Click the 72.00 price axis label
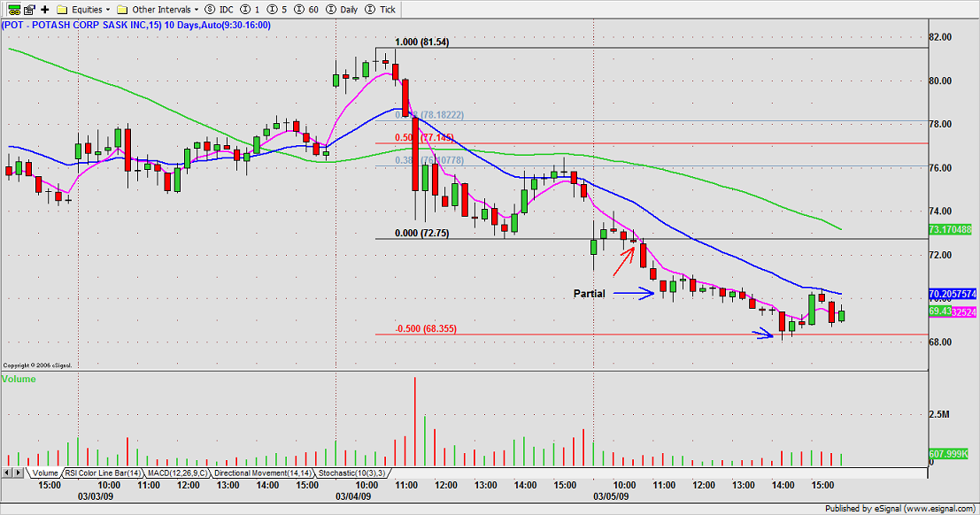 coord(941,255)
